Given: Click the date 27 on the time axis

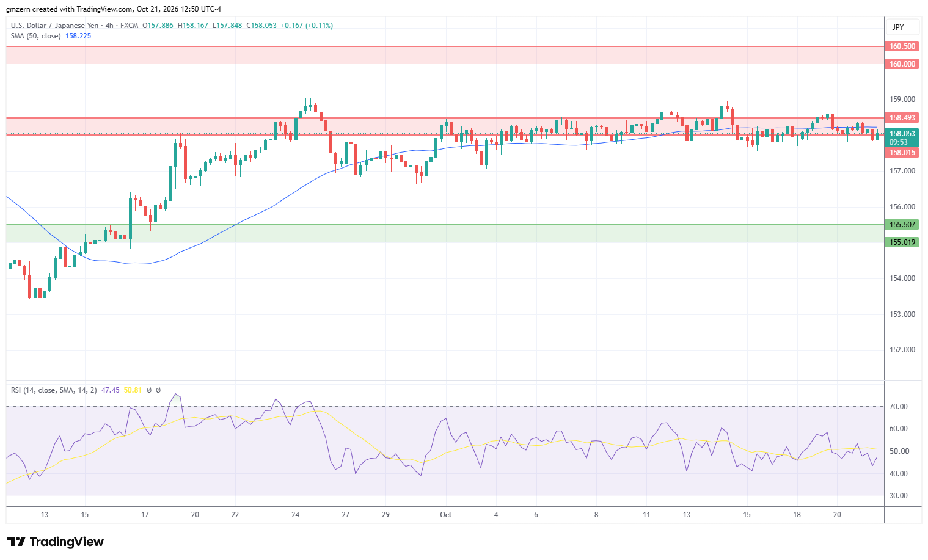Looking at the screenshot, I should click(345, 515).
